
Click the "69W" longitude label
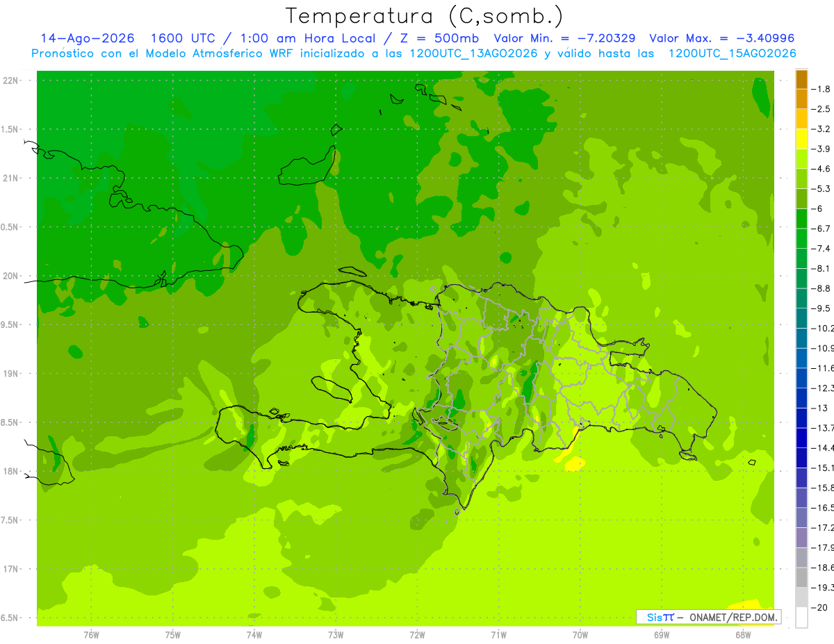pyautogui.click(x=662, y=634)
